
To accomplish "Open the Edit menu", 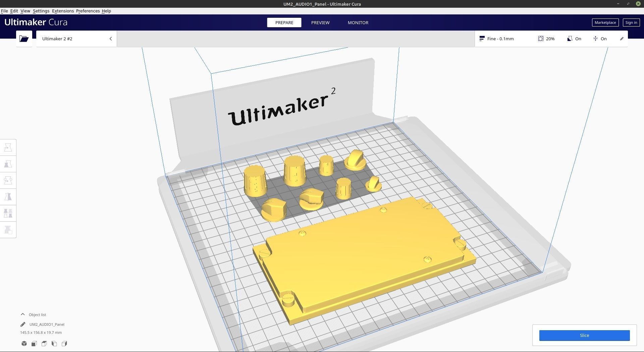I will click(14, 11).
